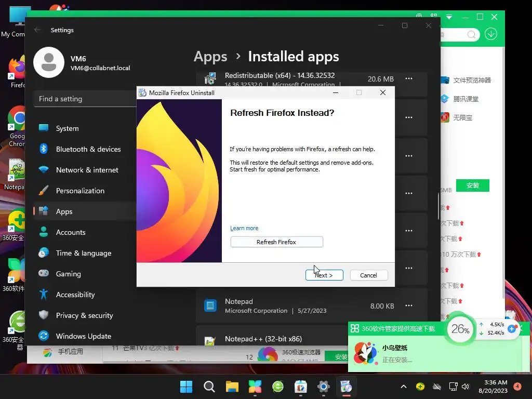
Task: Click the network icon in the system tray
Action: click(453, 387)
